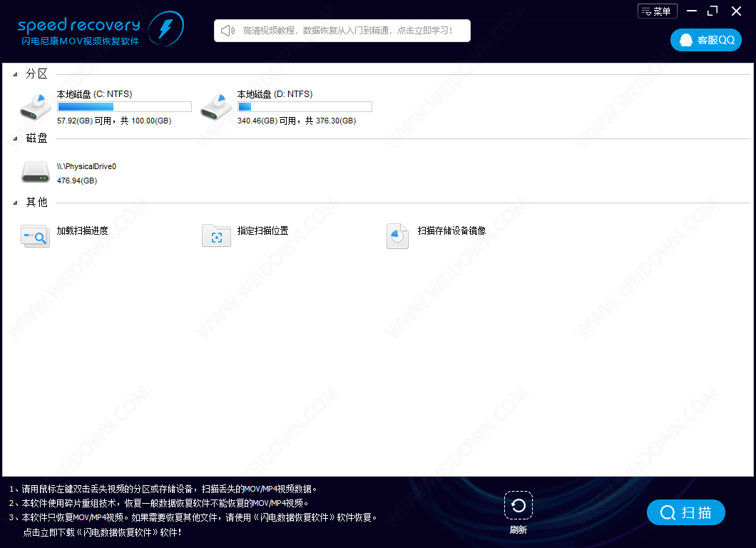The image size is (756, 548).
Task: Click the 476.94(GB) disk size text
Action: (x=77, y=181)
